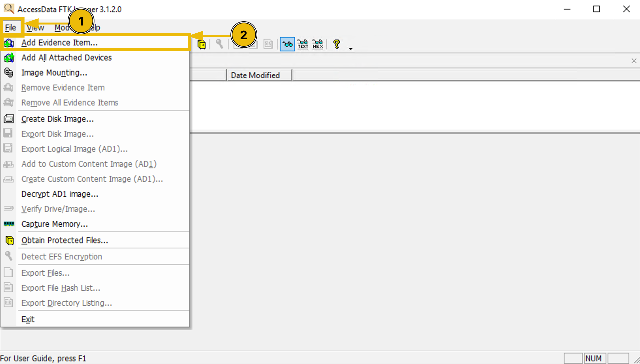The image size is (640, 364).
Task: Exit the application via Exit entry
Action: (x=95, y=319)
